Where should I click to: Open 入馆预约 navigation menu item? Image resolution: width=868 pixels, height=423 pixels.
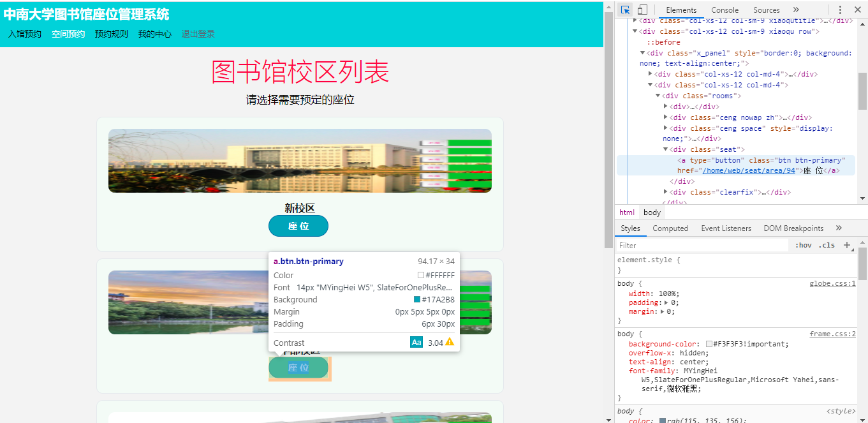click(x=25, y=34)
